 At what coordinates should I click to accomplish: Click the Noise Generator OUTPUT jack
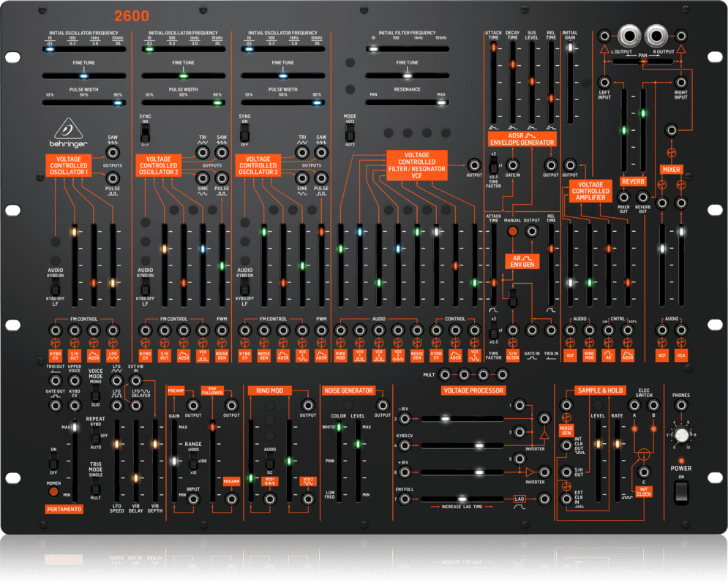[x=382, y=405]
